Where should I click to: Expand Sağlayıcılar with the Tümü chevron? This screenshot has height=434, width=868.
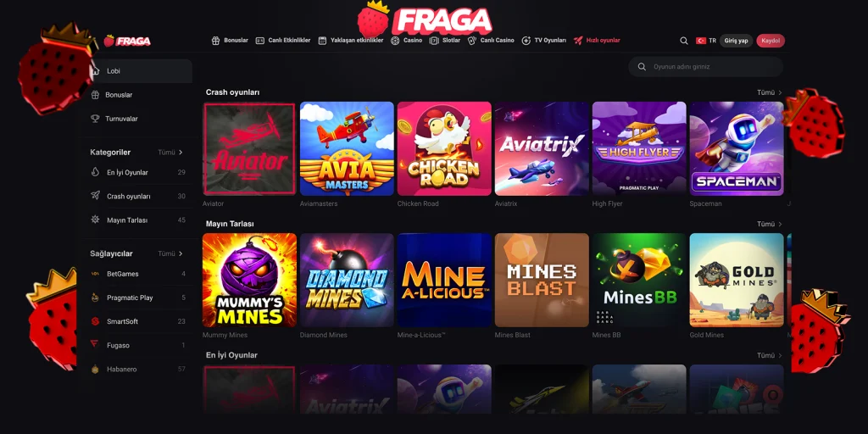tap(170, 253)
